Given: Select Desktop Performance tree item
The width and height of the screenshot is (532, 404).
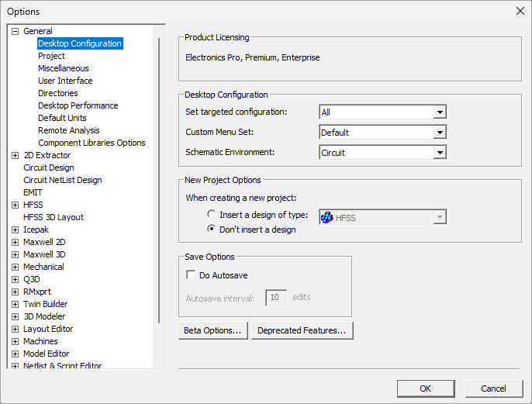Looking at the screenshot, I should coord(78,105).
